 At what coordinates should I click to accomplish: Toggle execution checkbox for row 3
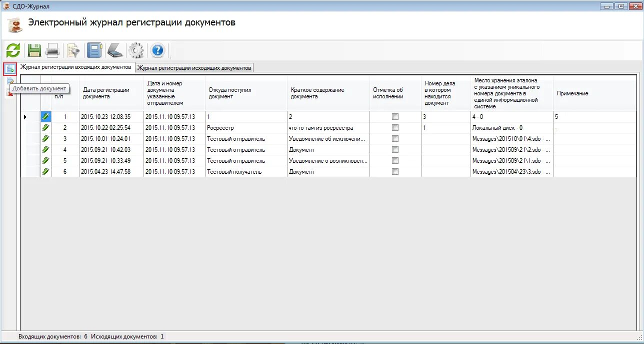(x=395, y=138)
